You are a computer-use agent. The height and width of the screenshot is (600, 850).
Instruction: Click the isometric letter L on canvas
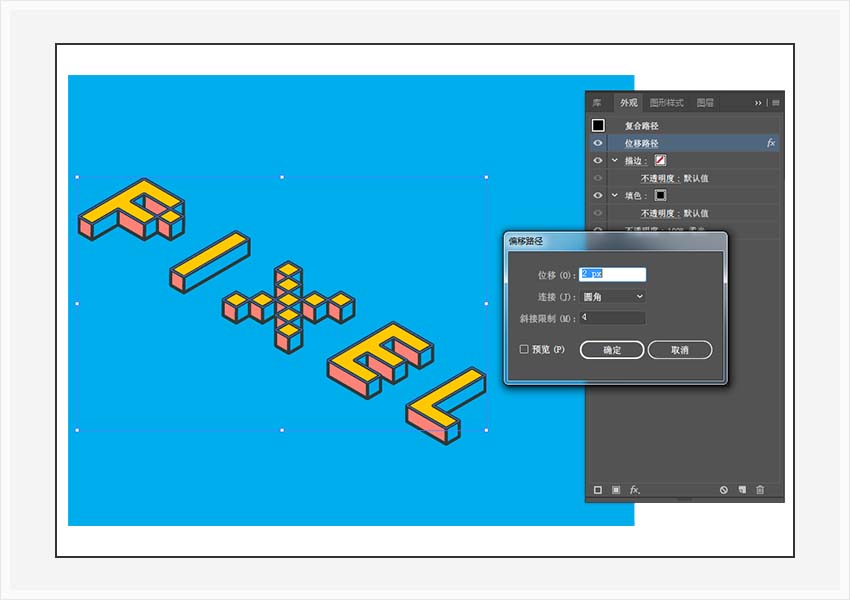(x=446, y=405)
